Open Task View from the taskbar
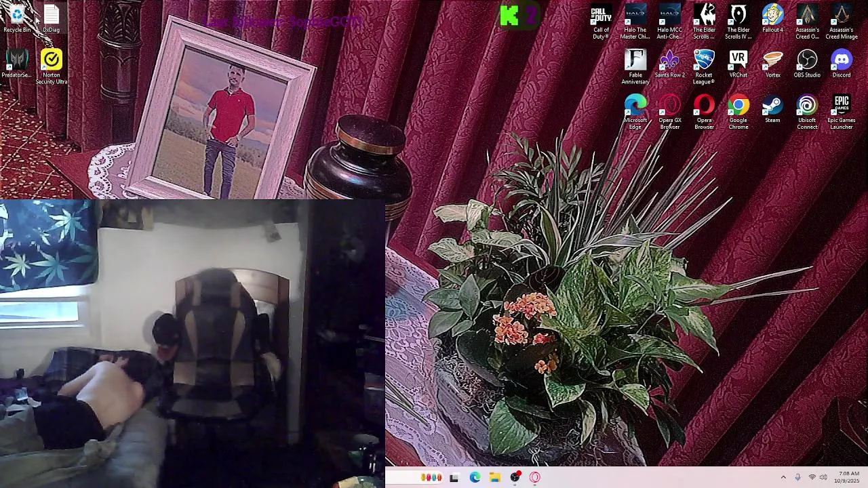The image size is (868, 488). pyautogui.click(x=454, y=477)
